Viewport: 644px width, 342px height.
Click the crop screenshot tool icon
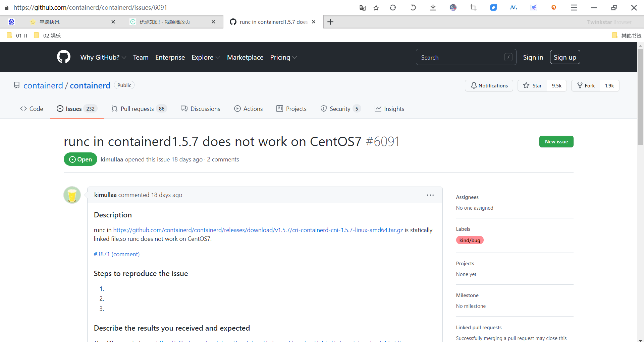(x=473, y=7)
